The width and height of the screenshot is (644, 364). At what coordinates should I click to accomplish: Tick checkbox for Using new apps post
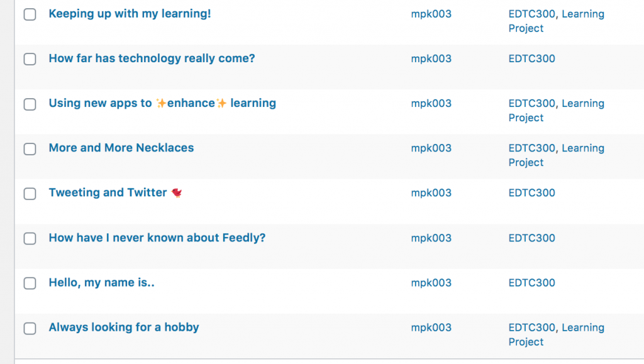[x=30, y=104]
